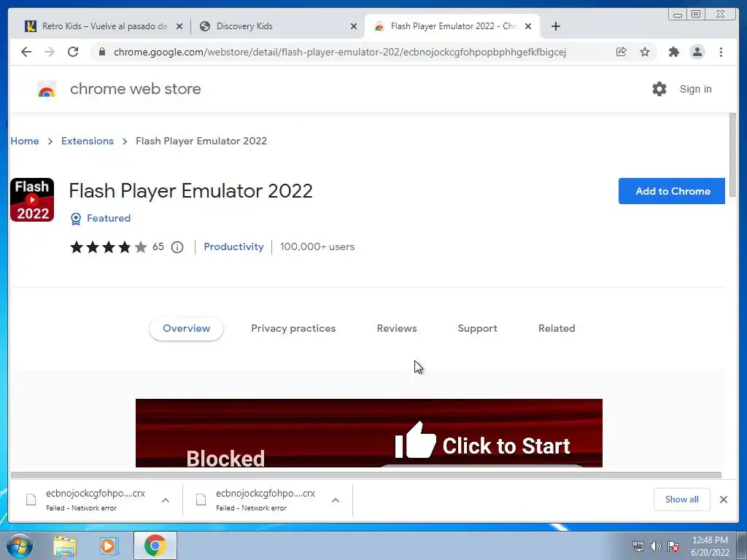Screen dimensions: 747x560
Task: Click the star rating
Action: click(x=109, y=247)
